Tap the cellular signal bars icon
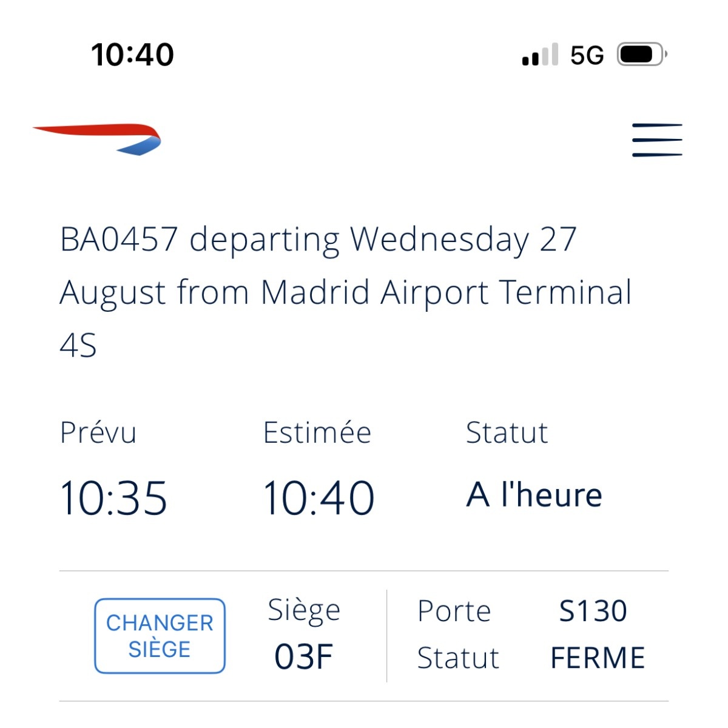This screenshot has height=728, width=728. click(540, 55)
